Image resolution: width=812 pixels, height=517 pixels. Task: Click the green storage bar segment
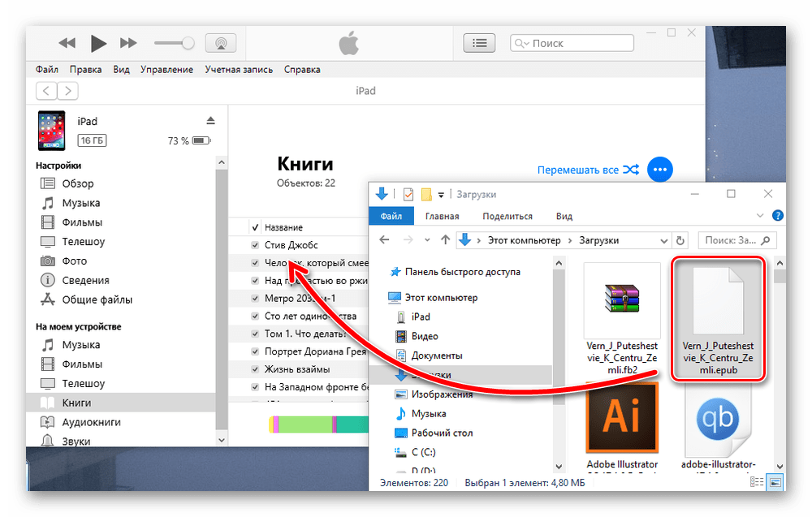coord(305,424)
